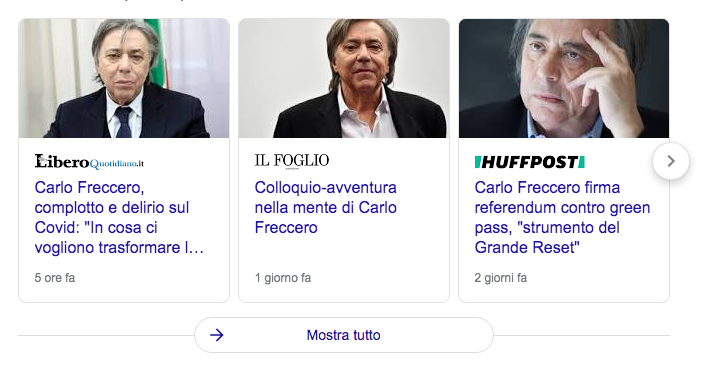This screenshot has width=706, height=369.
Task: Click the Libero Quotidiano logo
Action: 89,162
